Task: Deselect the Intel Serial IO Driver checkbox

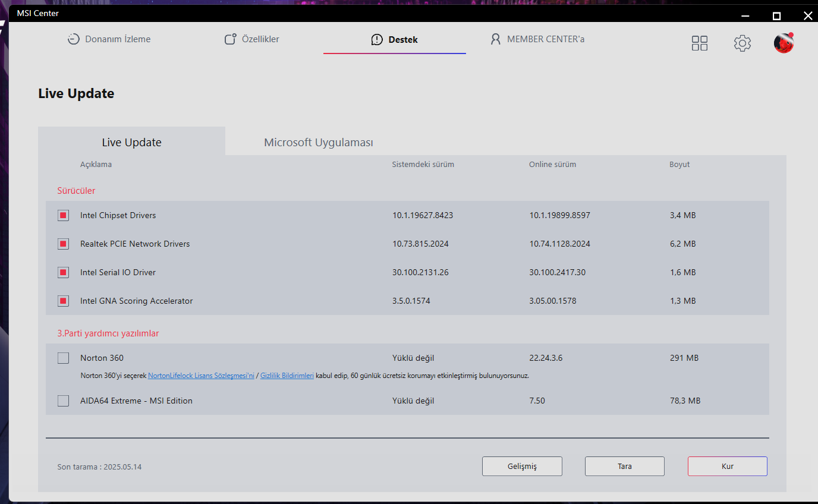Action: pos(63,272)
